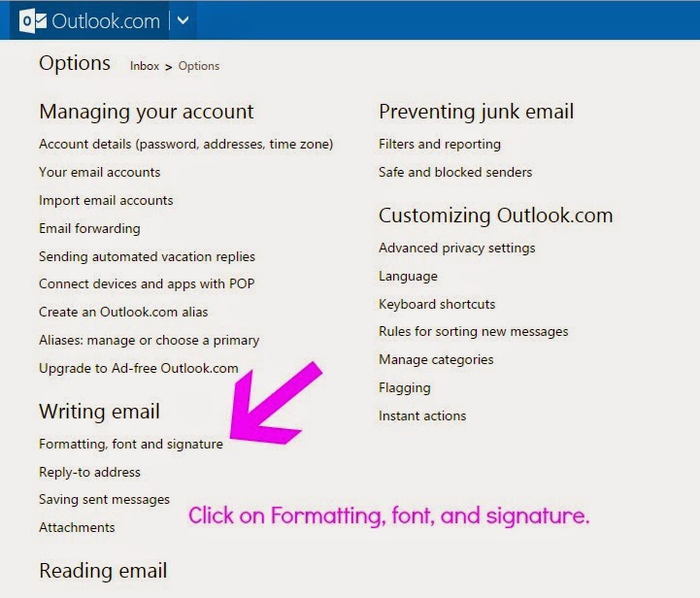Click Upgrade to Ad-free Outlook.com

click(139, 368)
